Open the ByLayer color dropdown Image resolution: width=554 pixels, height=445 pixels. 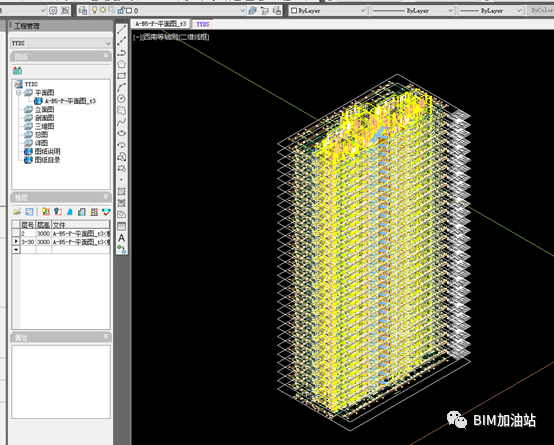coord(363,11)
